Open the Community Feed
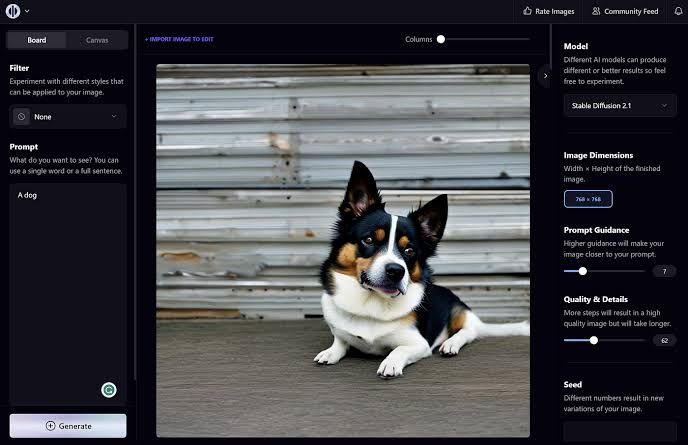The image size is (688, 445). (624, 11)
